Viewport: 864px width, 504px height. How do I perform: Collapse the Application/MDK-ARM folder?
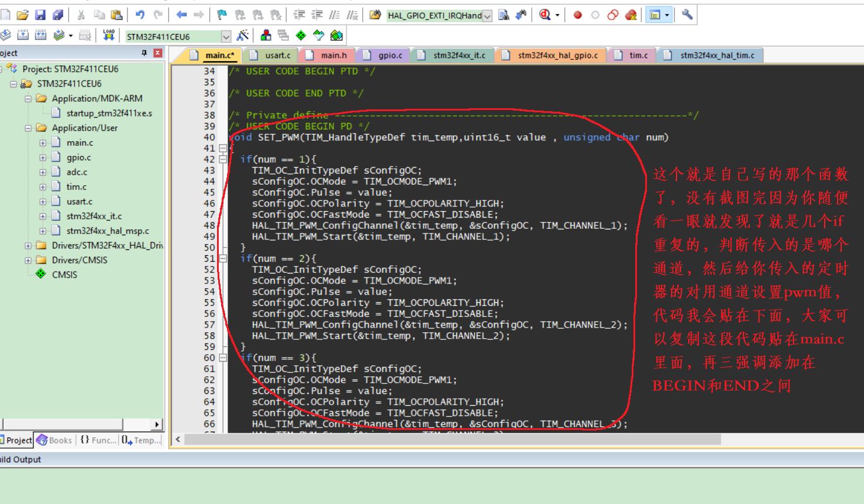click(28, 98)
